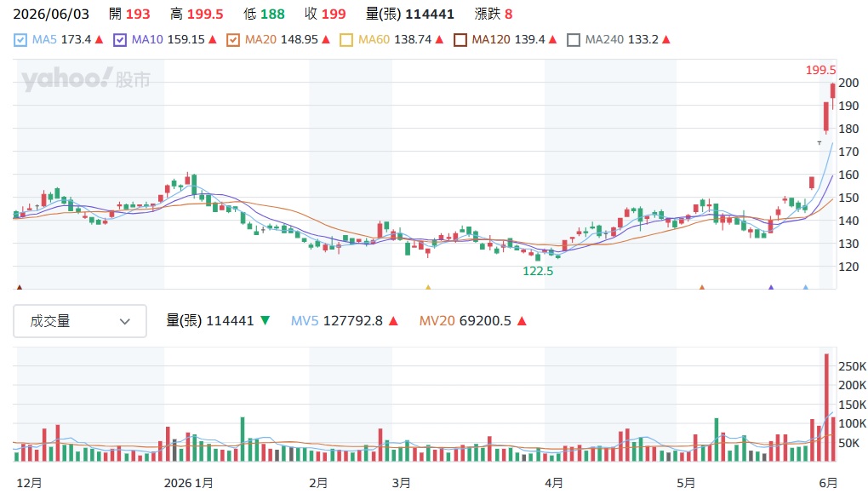Click the latest red candlestick near 200
Viewport: 868px width, 494px height.
tap(832, 91)
